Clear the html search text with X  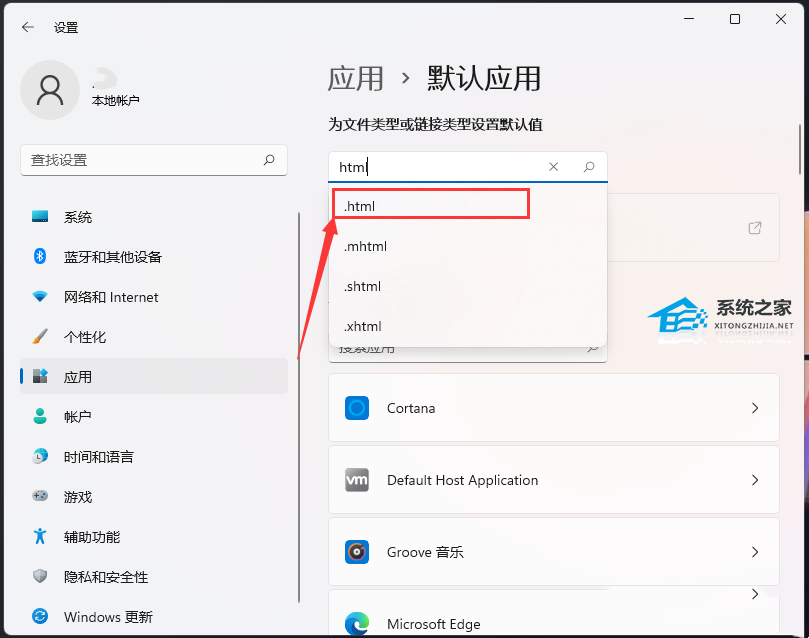(554, 167)
